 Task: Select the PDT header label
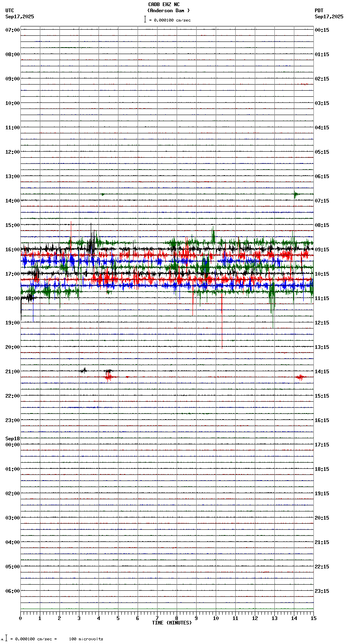[x=319, y=11]
